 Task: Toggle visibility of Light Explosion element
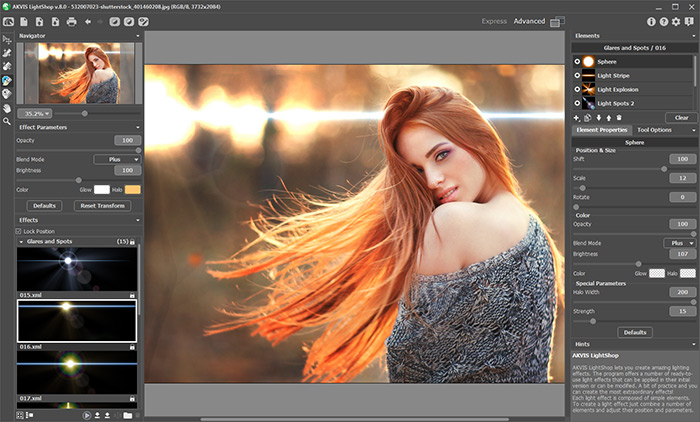pyautogui.click(x=577, y=89)
